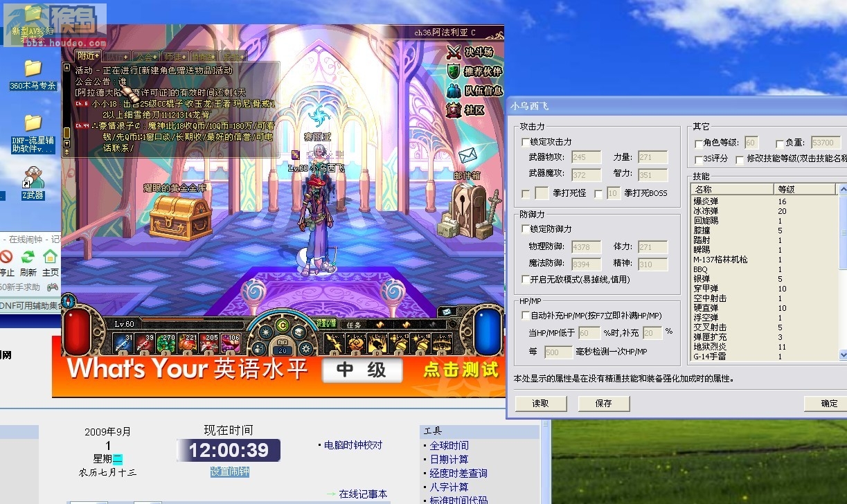This screenshot has height=504, width=847.
Task: Activate skill slot A in the game hotbar
Action: point(334,342)
